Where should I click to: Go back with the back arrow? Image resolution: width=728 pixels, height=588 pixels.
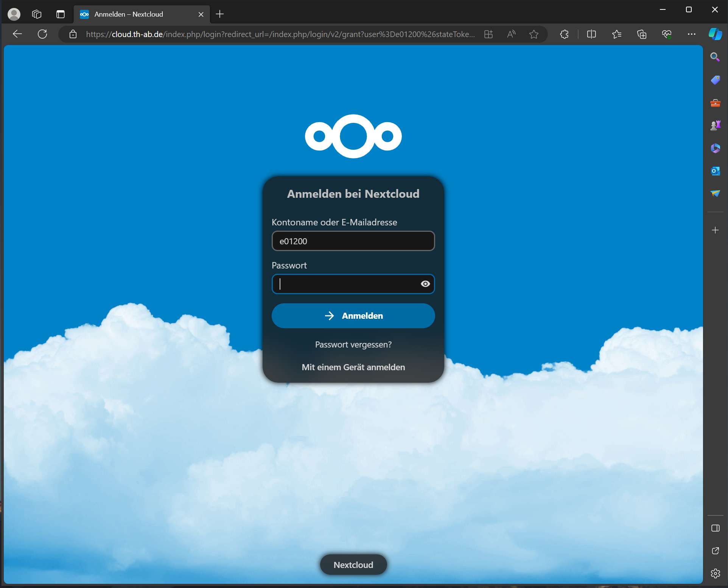[x=17, y=34]
